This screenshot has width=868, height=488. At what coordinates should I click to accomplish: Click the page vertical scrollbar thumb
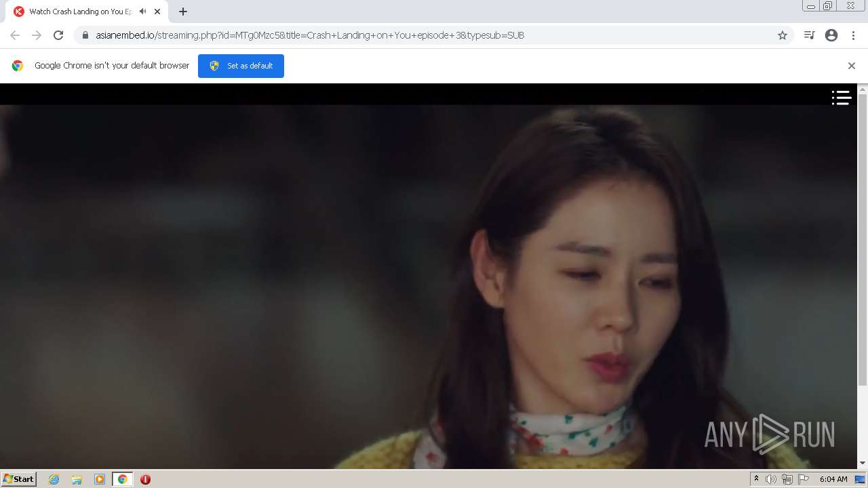pos(863,241)
